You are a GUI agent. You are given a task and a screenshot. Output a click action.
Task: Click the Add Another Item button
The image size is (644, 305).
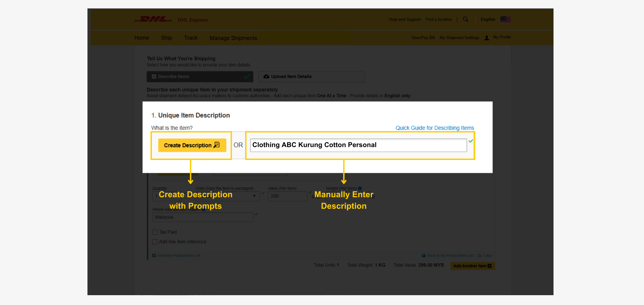pyautogui.click(x=472, y=266)
